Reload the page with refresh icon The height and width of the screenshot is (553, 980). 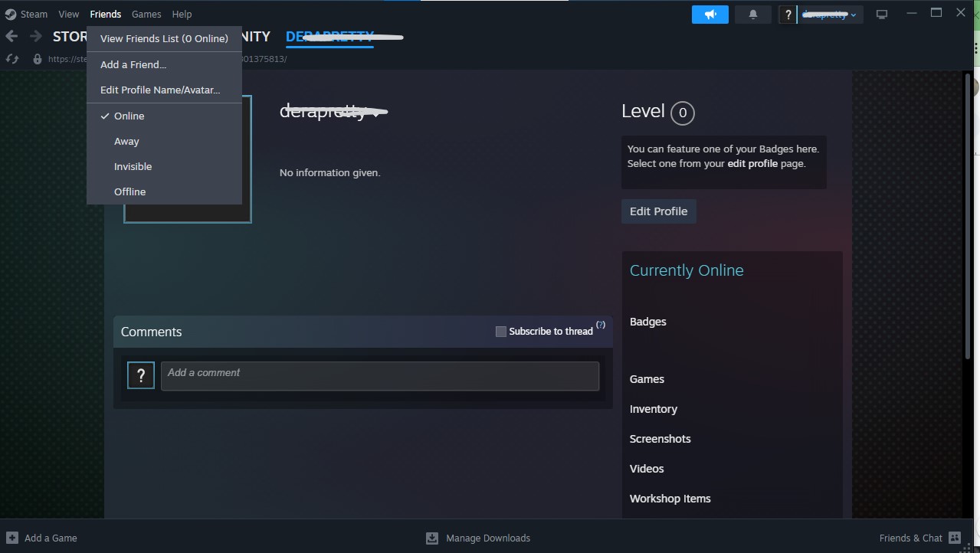pos(11,58)
